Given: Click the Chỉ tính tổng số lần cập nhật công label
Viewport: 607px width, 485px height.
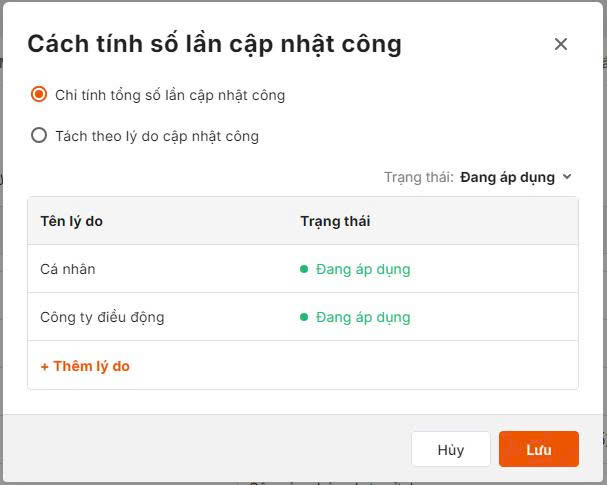Looking at the screenshot, I should (170, 95).
